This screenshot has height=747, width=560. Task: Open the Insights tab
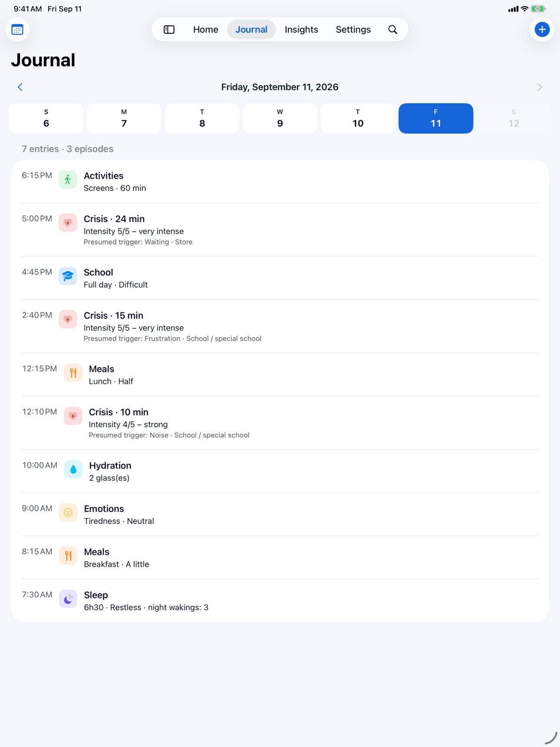[301, 30]
